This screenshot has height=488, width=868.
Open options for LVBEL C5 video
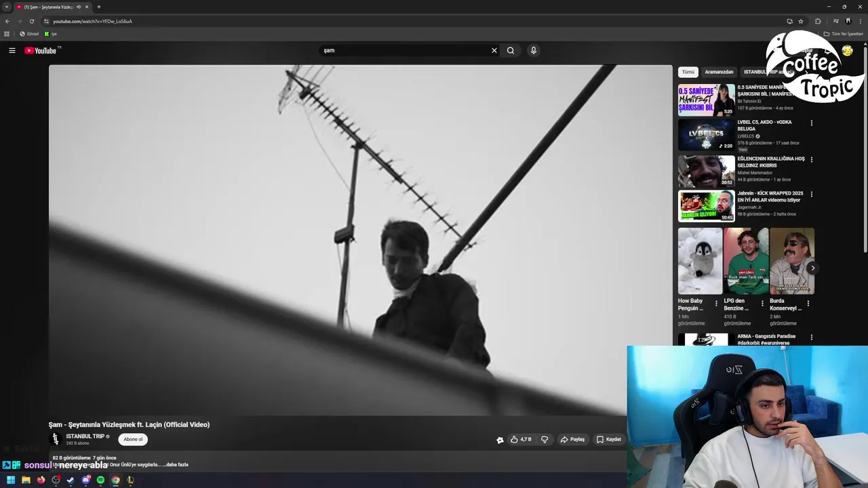pos(811,123)
